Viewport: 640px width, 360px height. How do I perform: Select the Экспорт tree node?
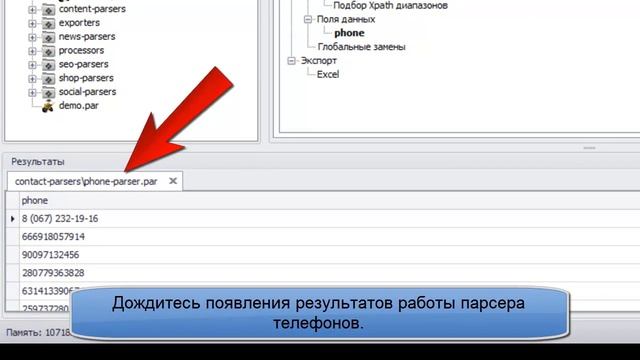(x=319, y=61)
